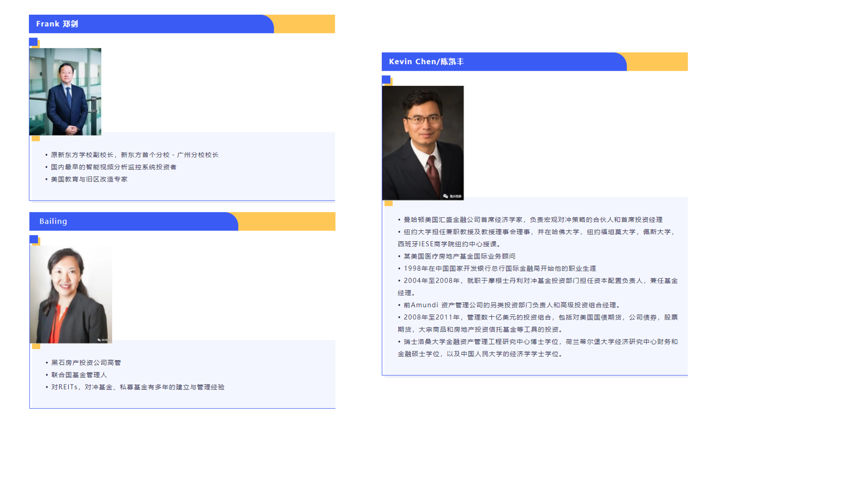Click the yellow marker below Bailing's photo

click(36, 346)
